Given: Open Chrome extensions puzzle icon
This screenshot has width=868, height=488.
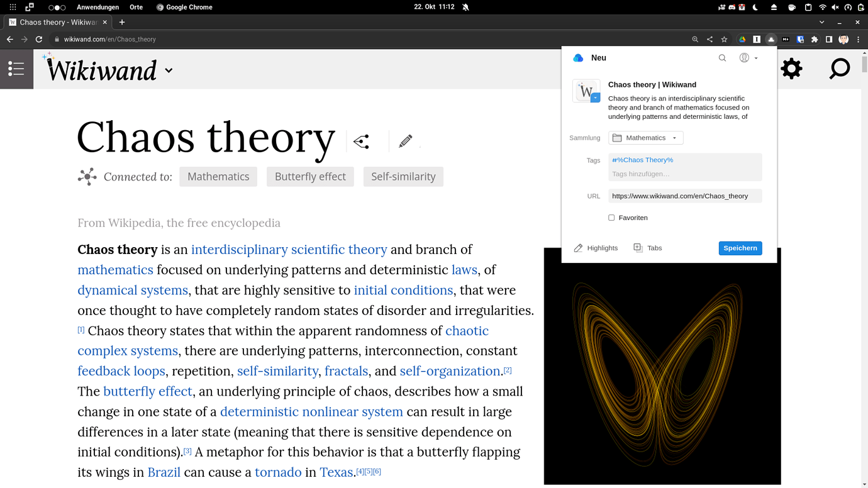Looking at the screenshot, I should [815, 39].
